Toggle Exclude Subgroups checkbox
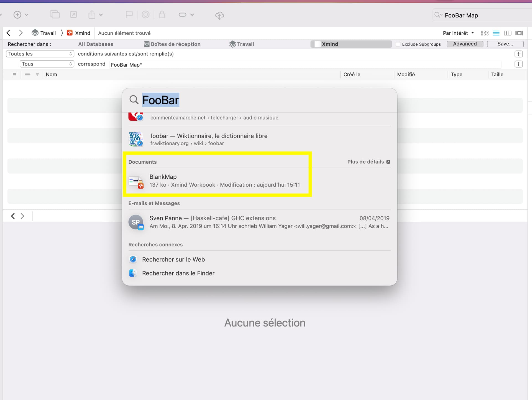 click(398, 44)
